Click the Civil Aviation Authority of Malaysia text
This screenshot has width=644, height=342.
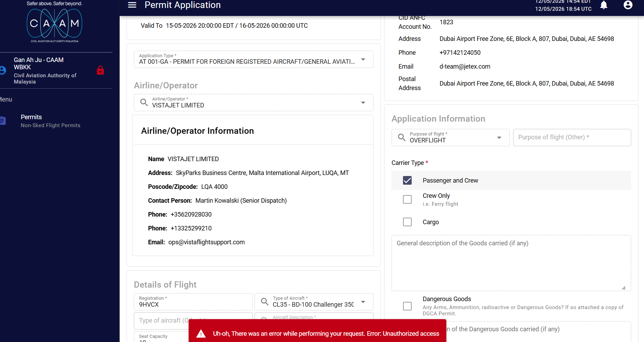[x=45, y=79]
